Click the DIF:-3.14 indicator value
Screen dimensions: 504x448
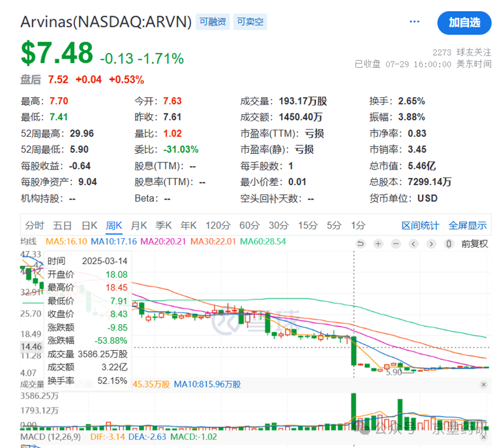[x=108, y=437]
